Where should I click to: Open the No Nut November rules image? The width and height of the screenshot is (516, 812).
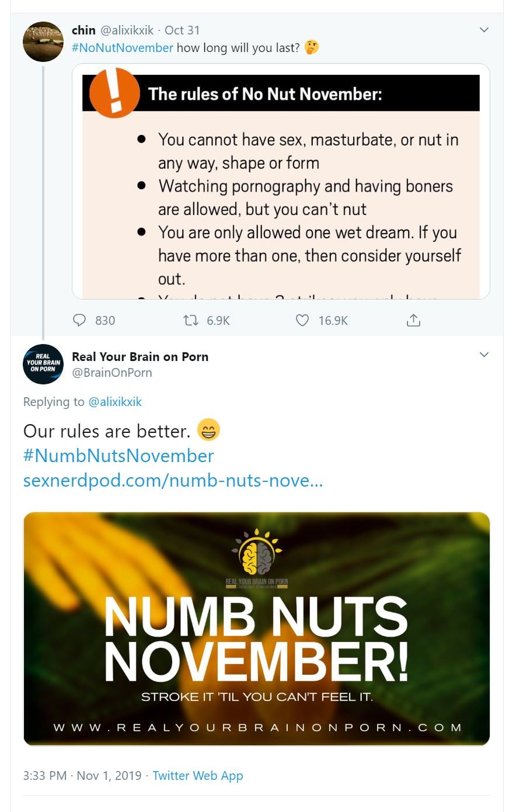(281, 181)
